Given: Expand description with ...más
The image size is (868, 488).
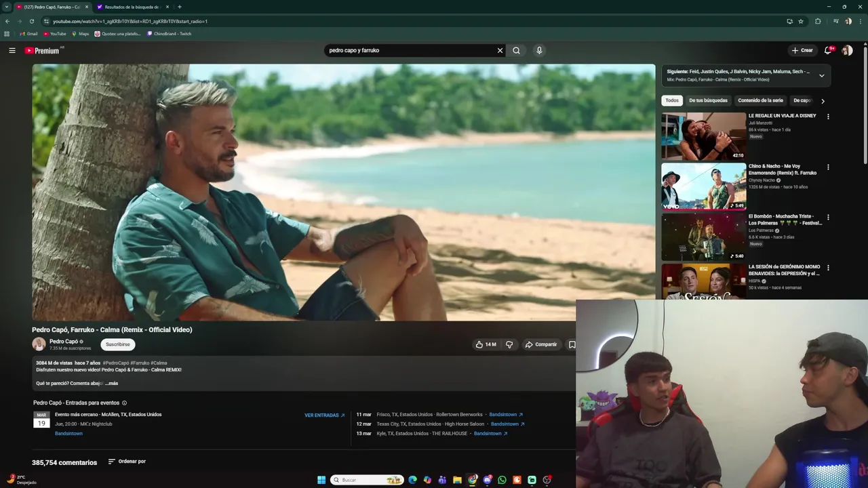Looking at the screenshot, I should [x=112, y=384].
